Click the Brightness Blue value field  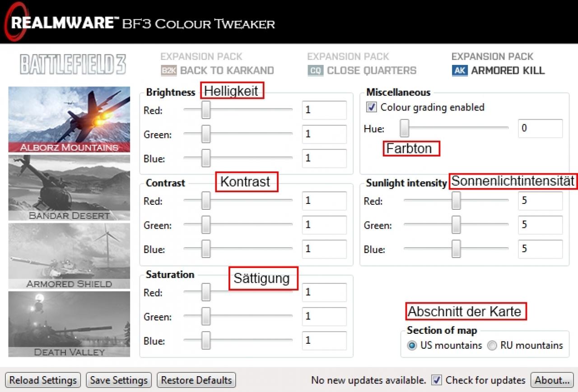point(324,159)
